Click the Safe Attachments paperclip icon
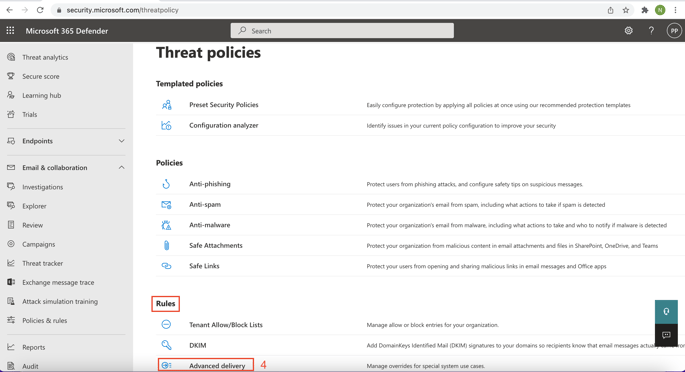The width and height of the screenshot is (685, 372). [x=166, y=245]
